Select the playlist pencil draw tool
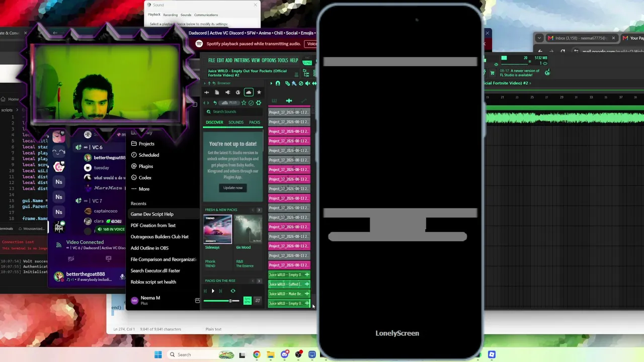 [x=287, y=83]
